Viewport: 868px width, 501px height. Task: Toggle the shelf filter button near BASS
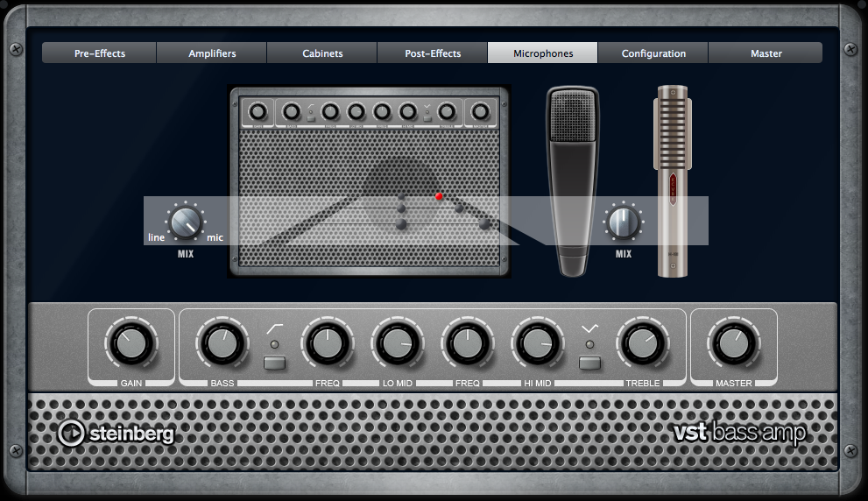pyautogui.click(x=274, y=363)
